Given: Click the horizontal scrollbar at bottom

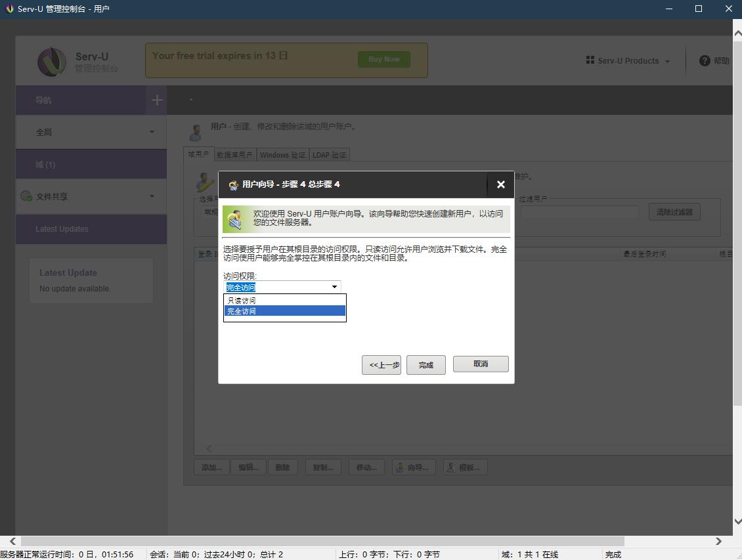Looking at the screenshot, I should [x=328, y=541].
